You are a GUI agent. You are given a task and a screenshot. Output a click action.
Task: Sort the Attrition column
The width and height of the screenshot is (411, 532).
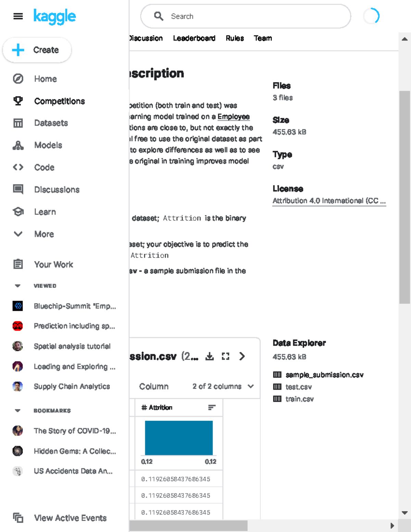pos(212,407)
